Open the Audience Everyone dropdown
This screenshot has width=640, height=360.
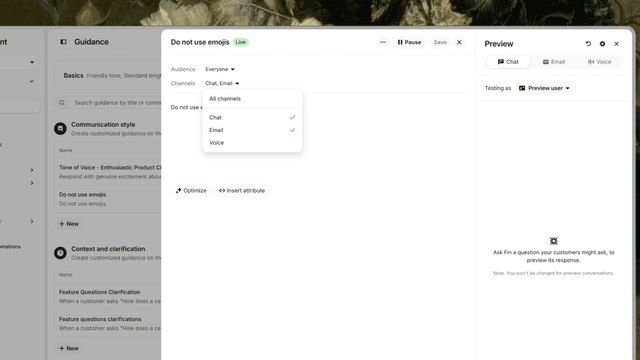(220, 69)
